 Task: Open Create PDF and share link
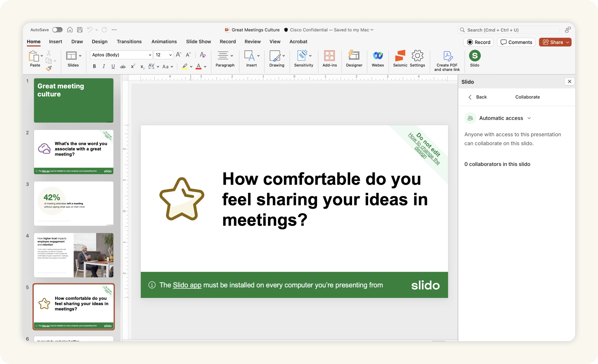point(447,56)
